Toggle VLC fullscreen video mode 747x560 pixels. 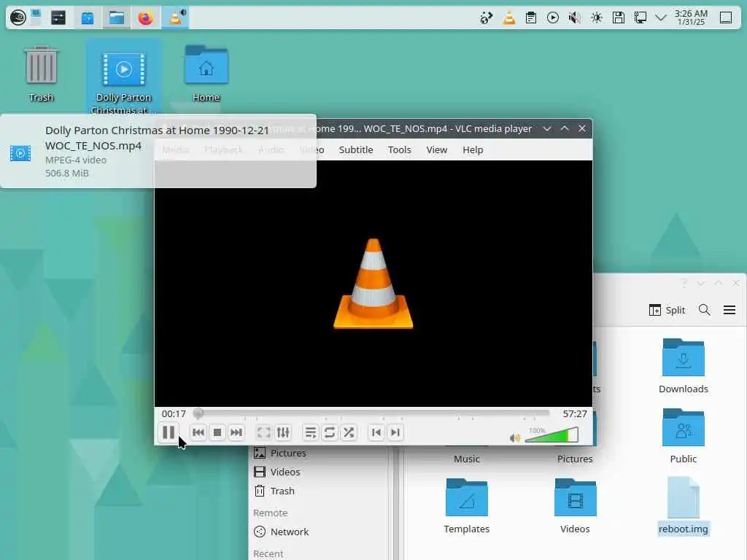point(263,432)
